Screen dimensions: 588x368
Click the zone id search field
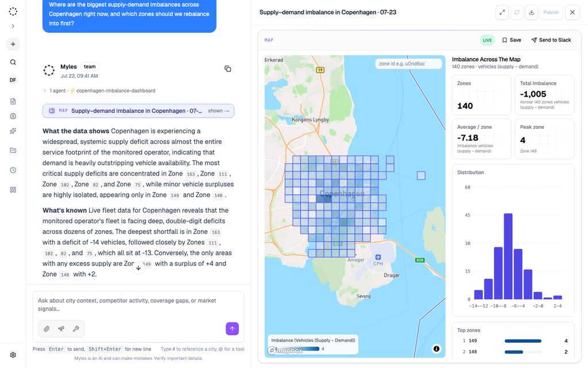click(408, 64)
